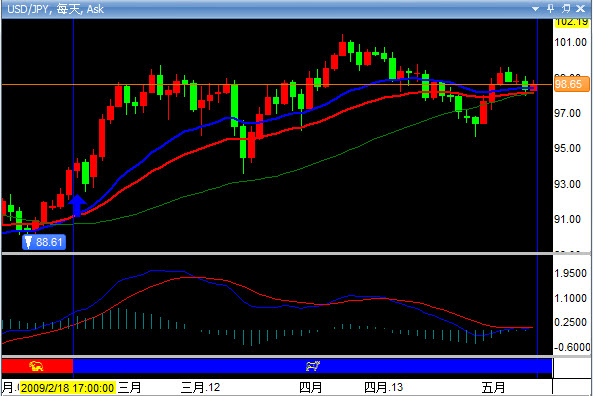Click the blue bullish trend band
The height and width of the screenshot is (396, 593).
(312, 366)
